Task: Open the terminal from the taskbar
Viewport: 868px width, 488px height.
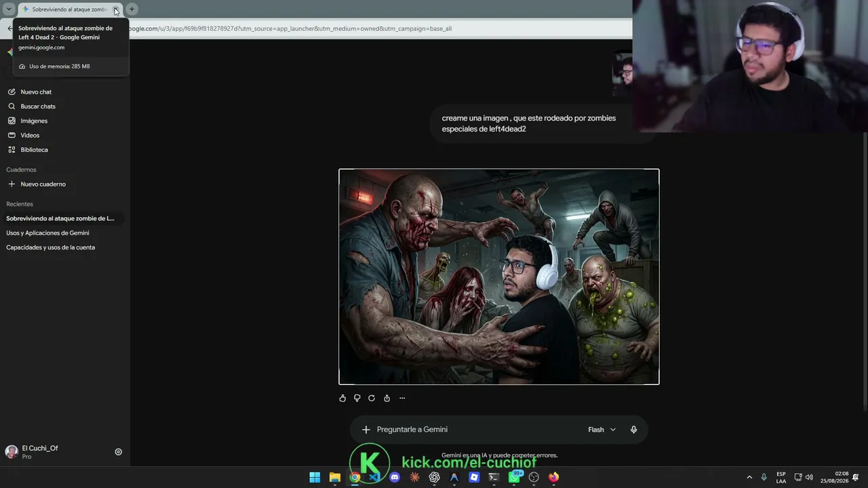Action: [494, 477]
